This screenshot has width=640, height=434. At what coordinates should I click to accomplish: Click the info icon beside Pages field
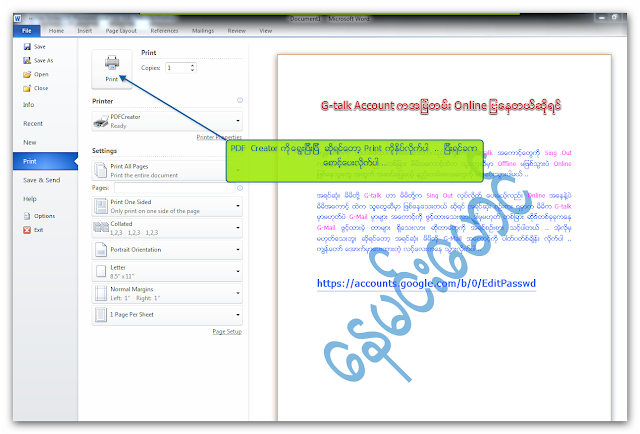(240, 188)
